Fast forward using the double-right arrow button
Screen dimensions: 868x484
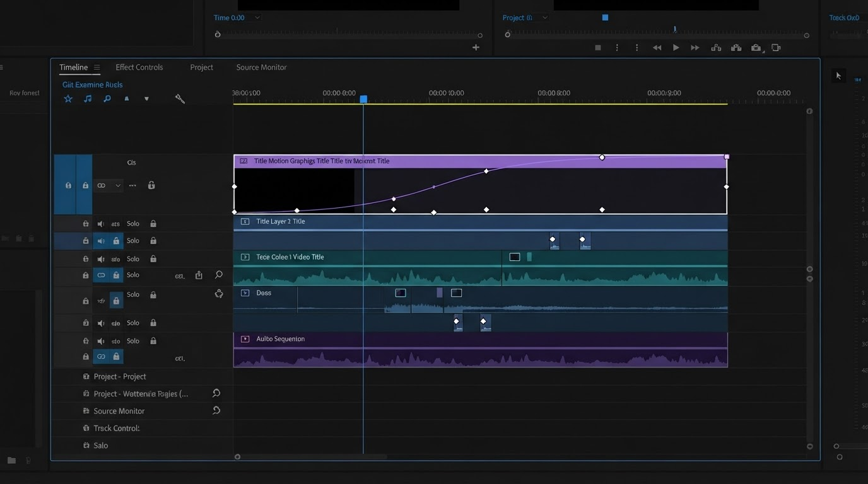tap(695, 48)
